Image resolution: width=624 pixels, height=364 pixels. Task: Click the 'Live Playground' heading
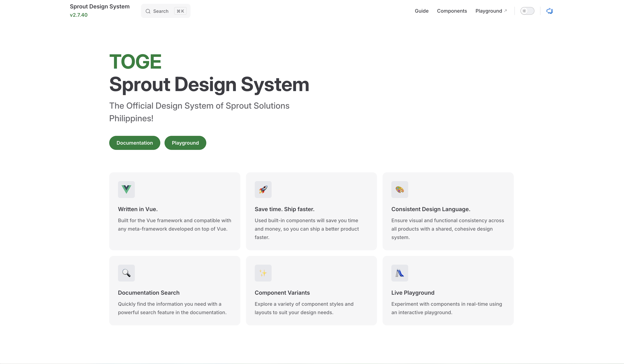pyautogui.click(x=413, y=293)
